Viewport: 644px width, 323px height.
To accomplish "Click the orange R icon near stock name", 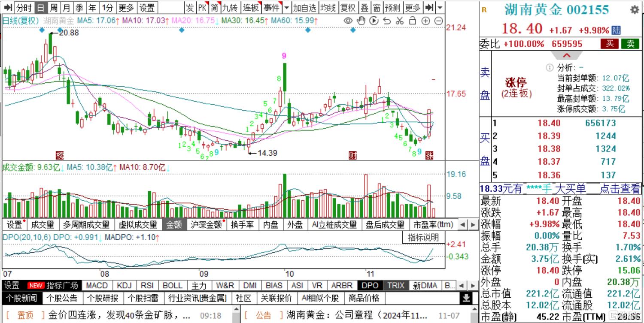I will coord(484,10).
